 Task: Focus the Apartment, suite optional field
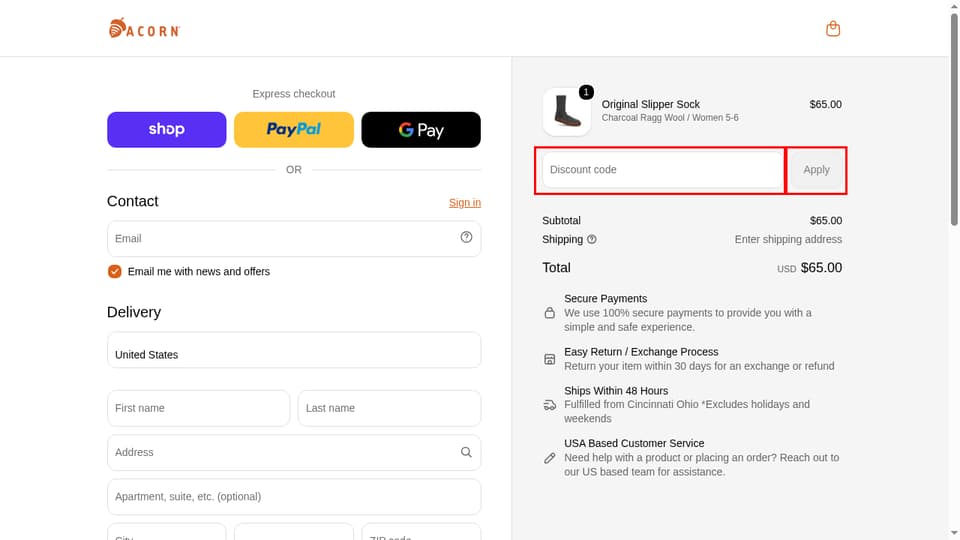coord(294,497)
